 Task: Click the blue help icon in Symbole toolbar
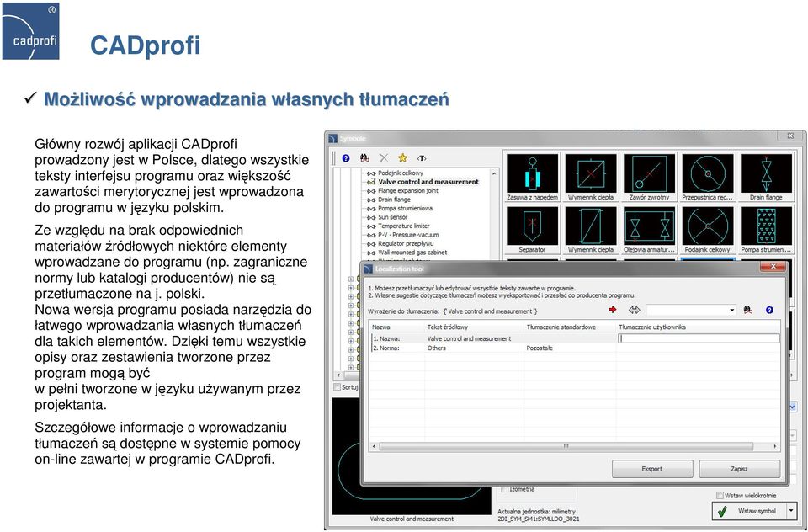pyautogui.click(x=346, y=158)
